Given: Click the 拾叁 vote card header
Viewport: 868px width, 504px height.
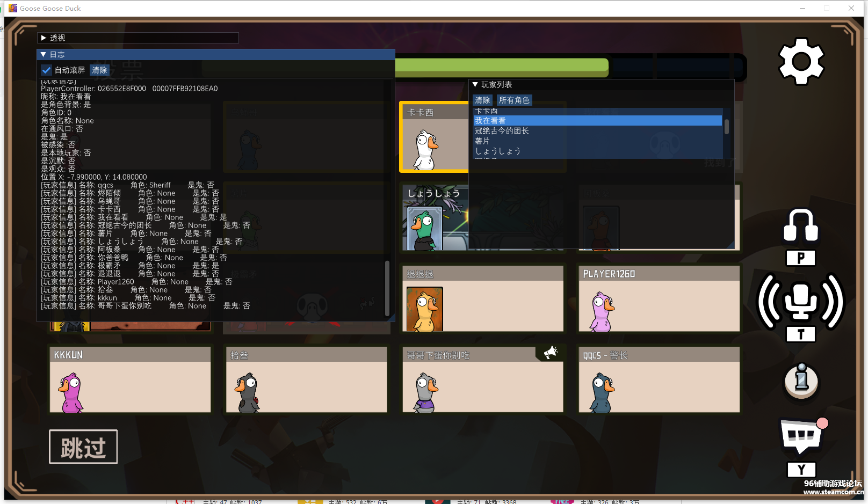Looking at the screenshot, I should (x=306, y=355).
